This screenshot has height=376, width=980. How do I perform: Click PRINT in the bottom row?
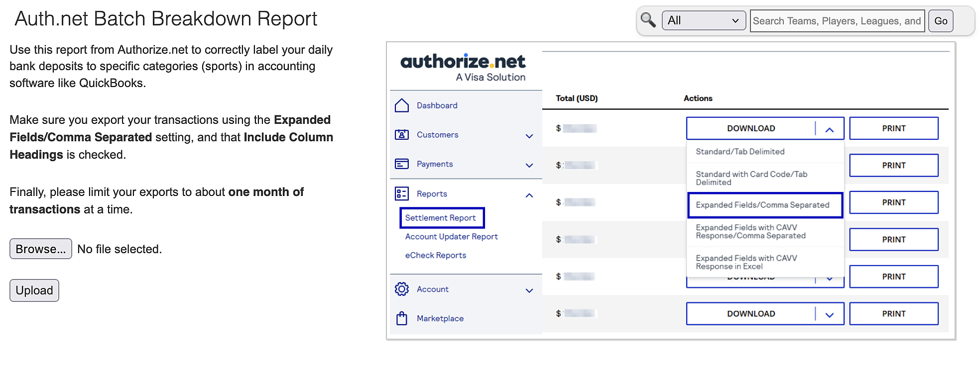tap(894, 314)
